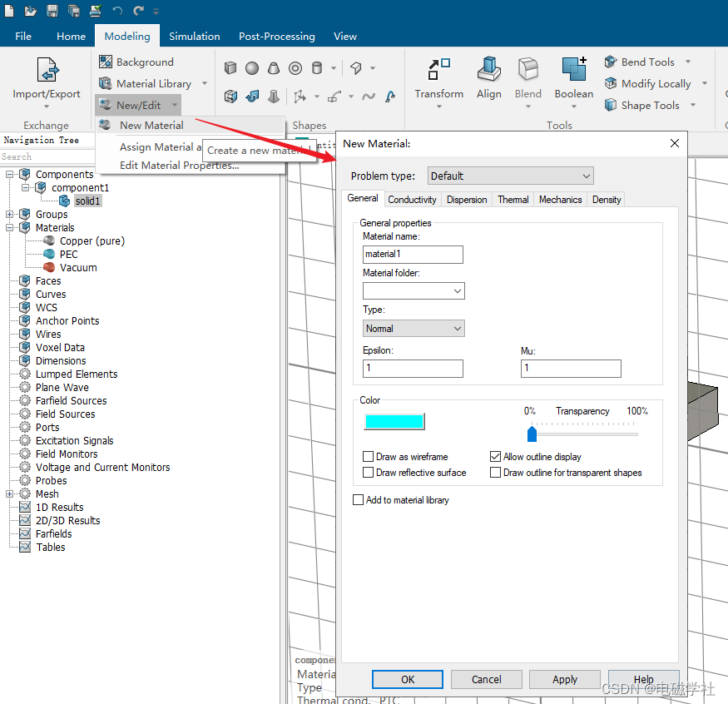728x704 pixels.
Task: Open Bend Tools
Action: 647,62
